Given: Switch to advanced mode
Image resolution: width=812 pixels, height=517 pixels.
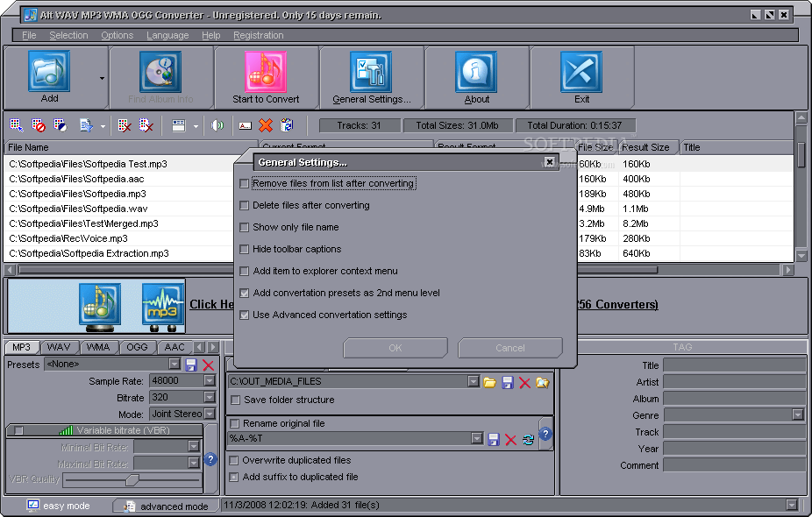Looking at the screenshot, I should [167, 506].
